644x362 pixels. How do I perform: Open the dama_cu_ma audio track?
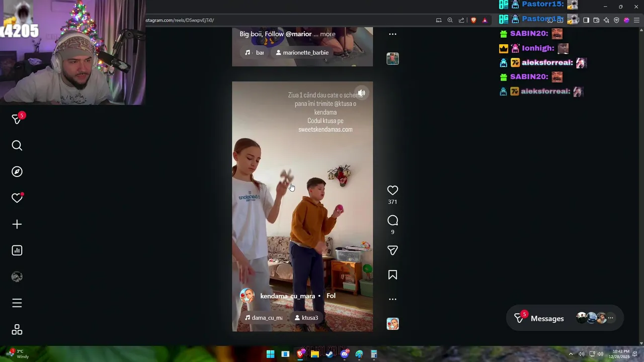(264, 318)
